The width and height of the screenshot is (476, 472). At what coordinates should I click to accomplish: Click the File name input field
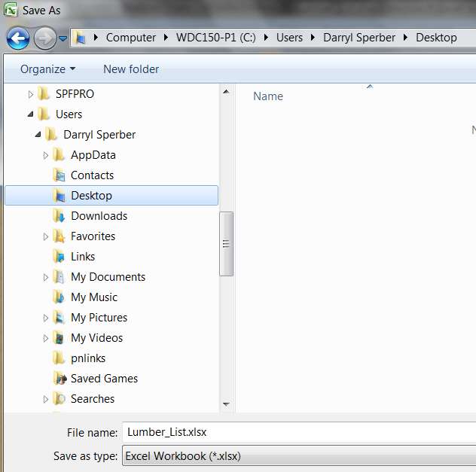(x=299, y=432)
